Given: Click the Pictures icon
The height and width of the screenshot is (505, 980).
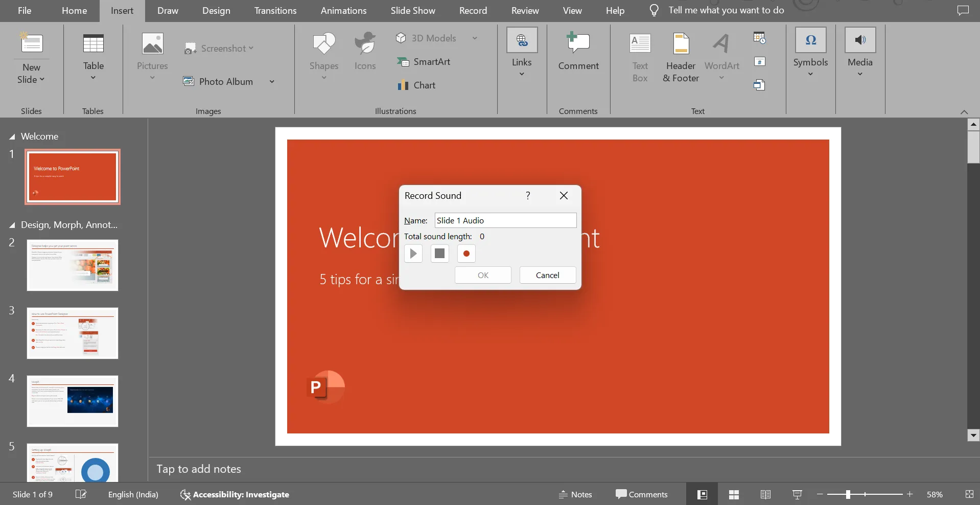Looking at the screenshot, I should point(152,43).
